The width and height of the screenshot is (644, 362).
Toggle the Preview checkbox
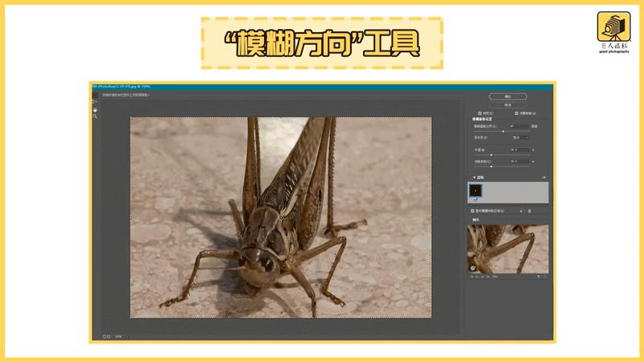480,113
